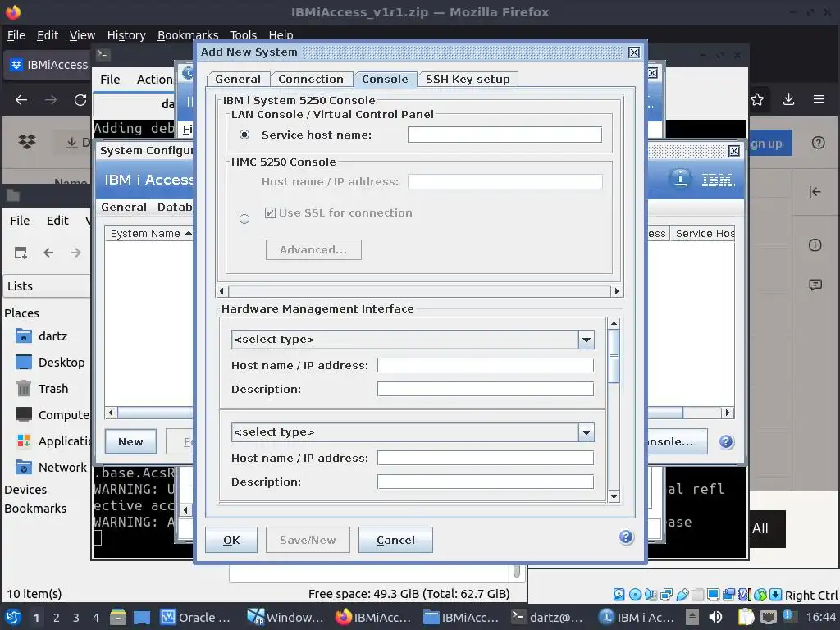Open Firefox Tools menu

click(x=243, y=35)
